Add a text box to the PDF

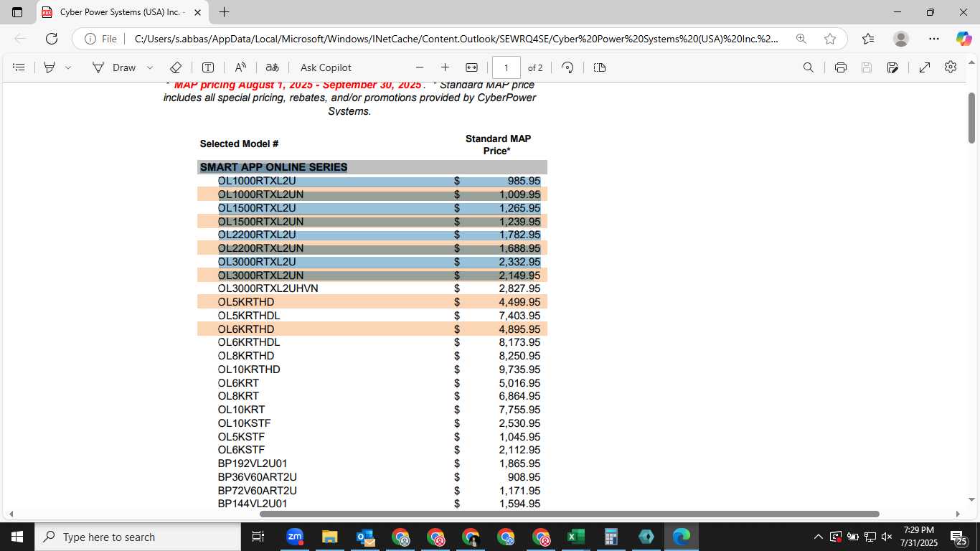click(x=208, y=67)
